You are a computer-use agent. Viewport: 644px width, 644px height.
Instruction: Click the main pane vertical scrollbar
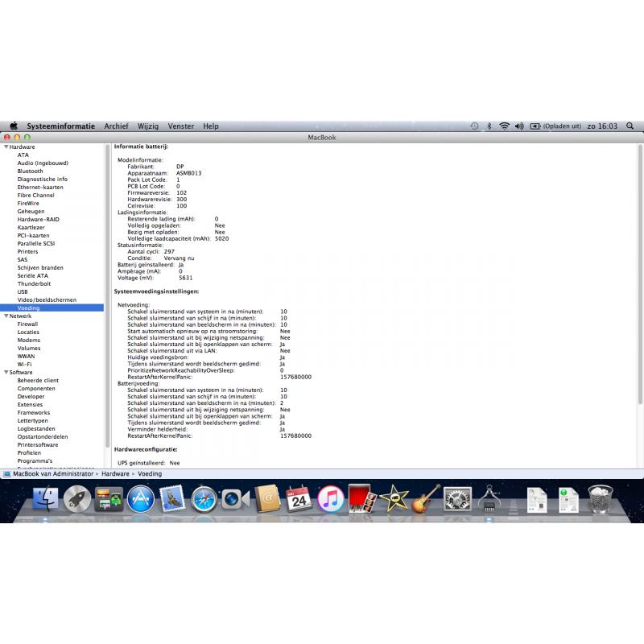(x=640, y=275)
